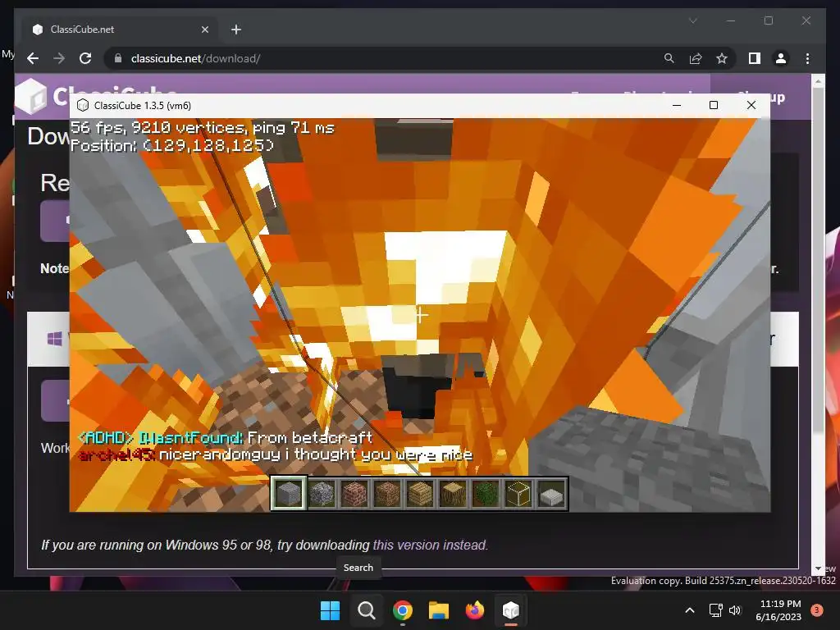Open taskbar Search
840x630 pixels.
(367, 610)
